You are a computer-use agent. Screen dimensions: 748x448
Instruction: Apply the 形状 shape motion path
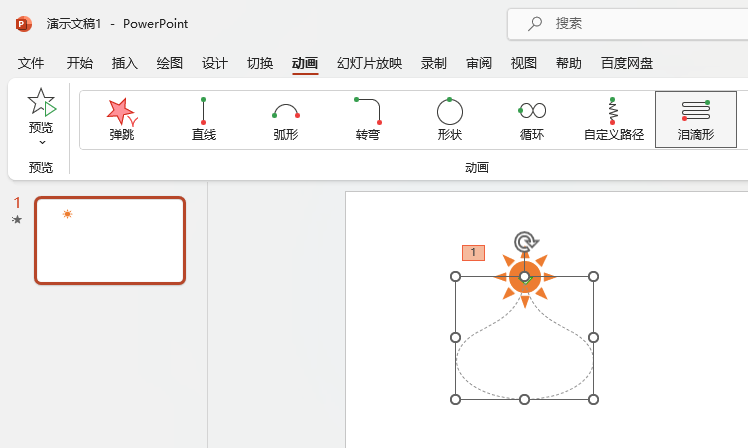tap(450, 120)
